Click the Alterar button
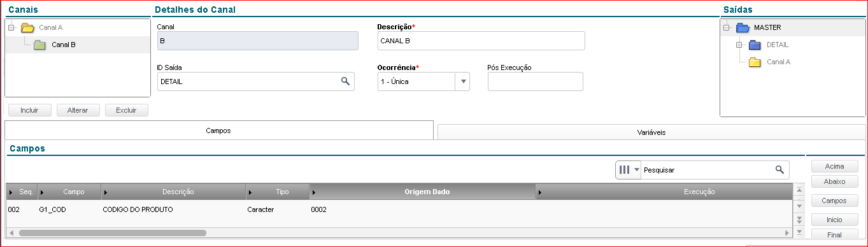The image size is (868, 247). tap(78, 110)
